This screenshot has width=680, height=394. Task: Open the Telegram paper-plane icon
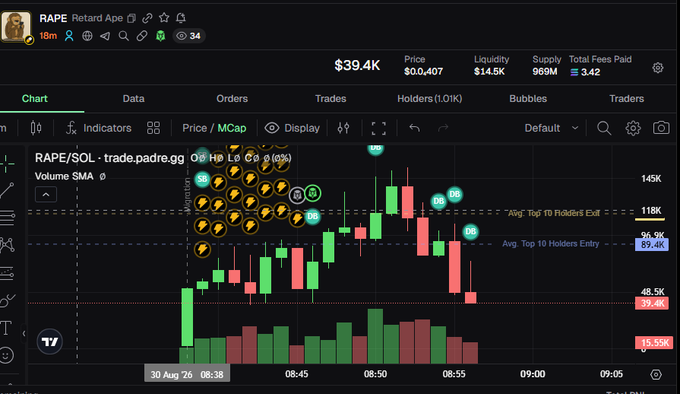pyautogui.click(x=105, y=36)
